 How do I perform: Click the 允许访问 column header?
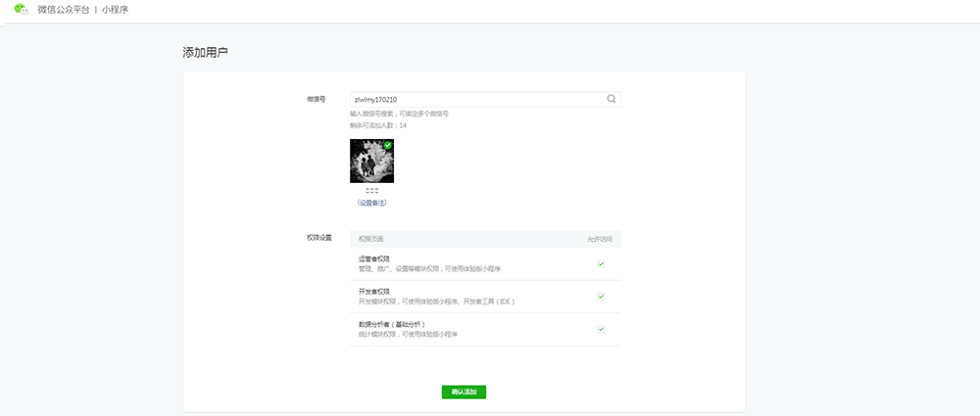600,239
